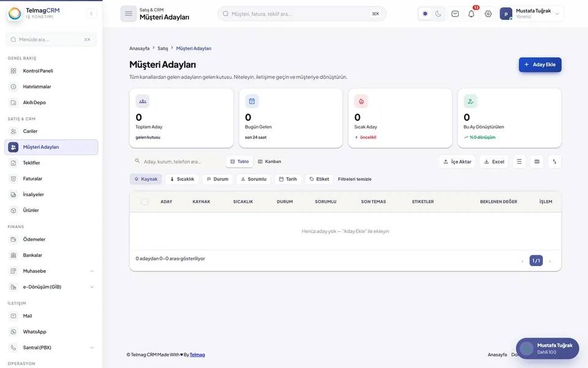The height and width of the screenshot is (368, 588).
Task: Open the notifications bell icon
Action: click(x=472, y=14)
